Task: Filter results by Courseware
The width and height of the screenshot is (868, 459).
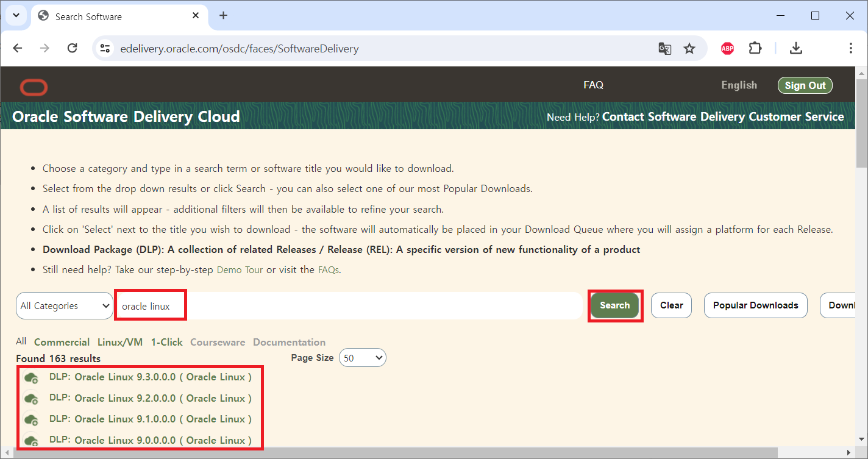Action: 218,342
